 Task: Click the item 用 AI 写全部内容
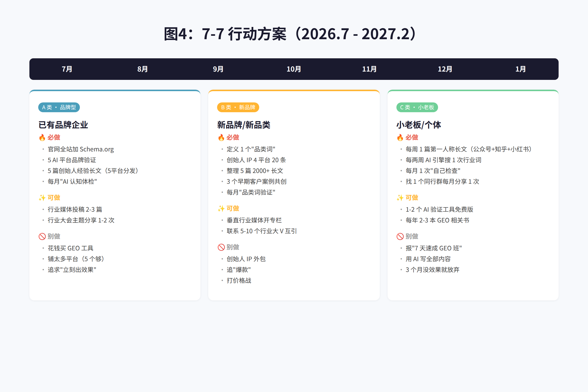(428, 259)
